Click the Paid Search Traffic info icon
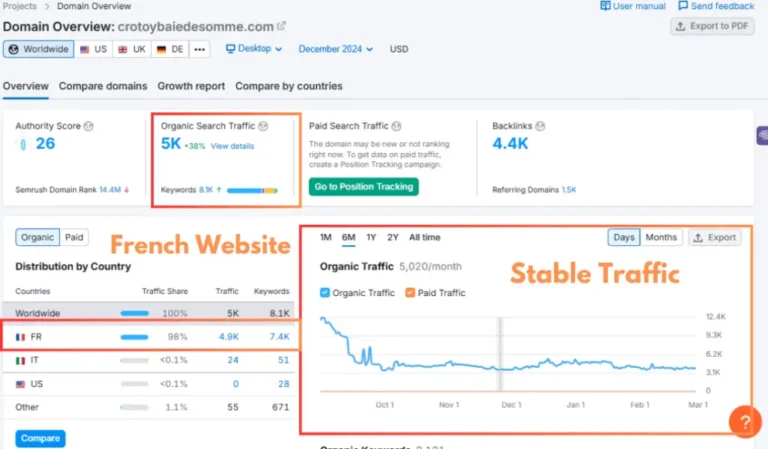Screen dimensions: 768x449 [x=396, y=126]
